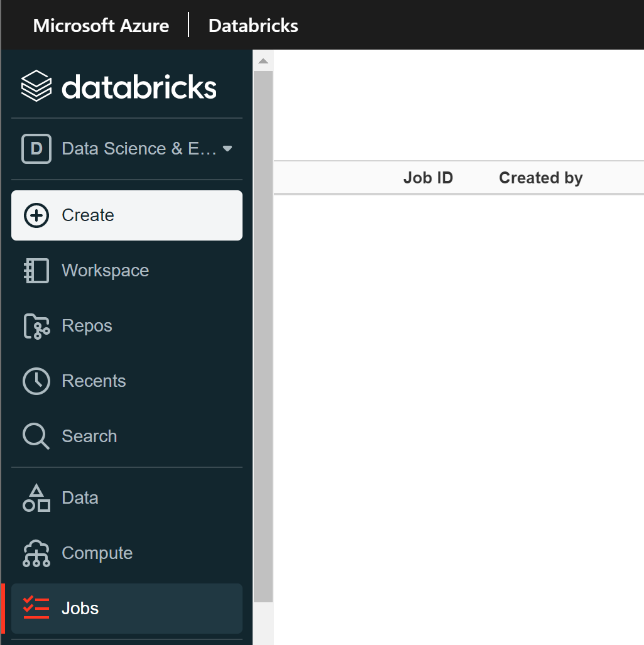Viewport: 644px width, 645px height.
Task: Open Recents using the clock icon
Action: [x=36, y=381]
